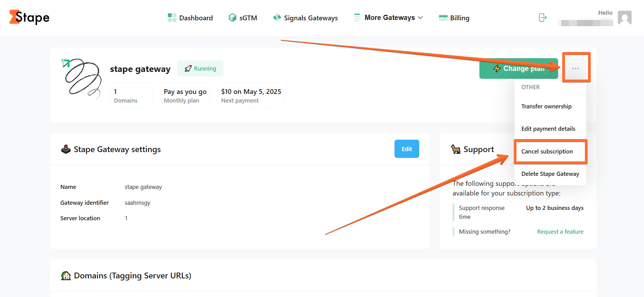The image size is (644, 297).
Task: Click the 'Pay as you go' plan card
Action: [x=185, y=96]
